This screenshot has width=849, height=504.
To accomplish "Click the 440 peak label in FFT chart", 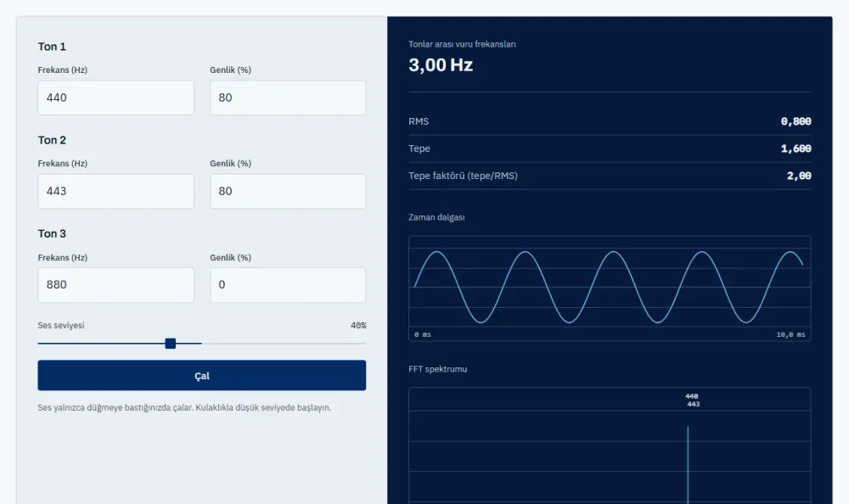I will coord(691,396).
